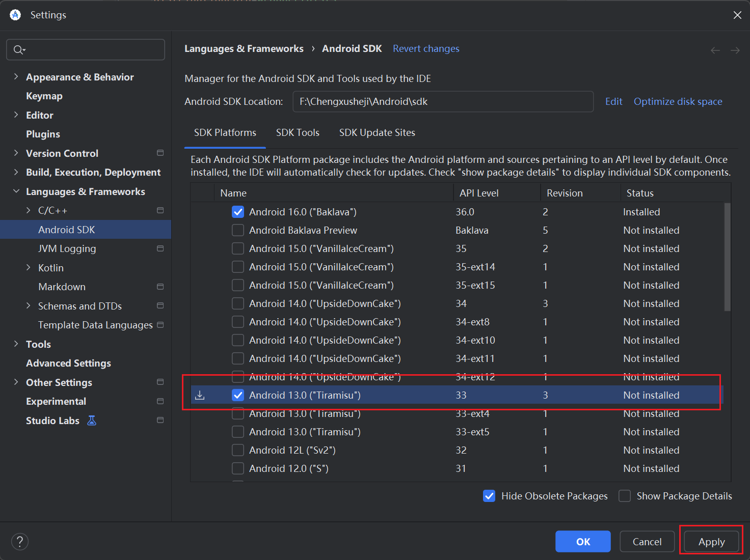Open Keymap settings page
The height and width of the screenshot is (560, 750).
pyautogui.click(x=44, y=96)
